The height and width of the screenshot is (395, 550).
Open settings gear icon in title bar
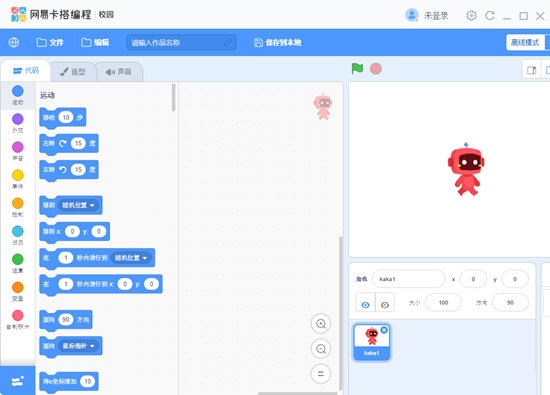(471, 15)
